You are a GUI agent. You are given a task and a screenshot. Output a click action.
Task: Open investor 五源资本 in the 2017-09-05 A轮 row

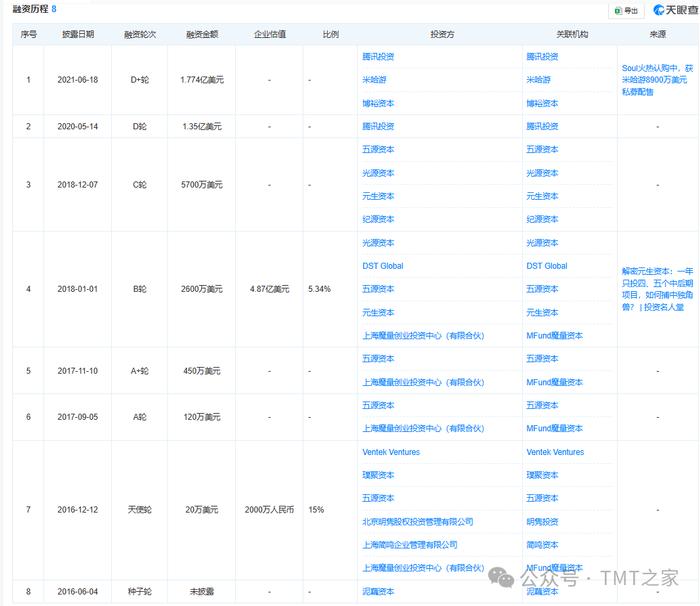click(x=378, y=405)
